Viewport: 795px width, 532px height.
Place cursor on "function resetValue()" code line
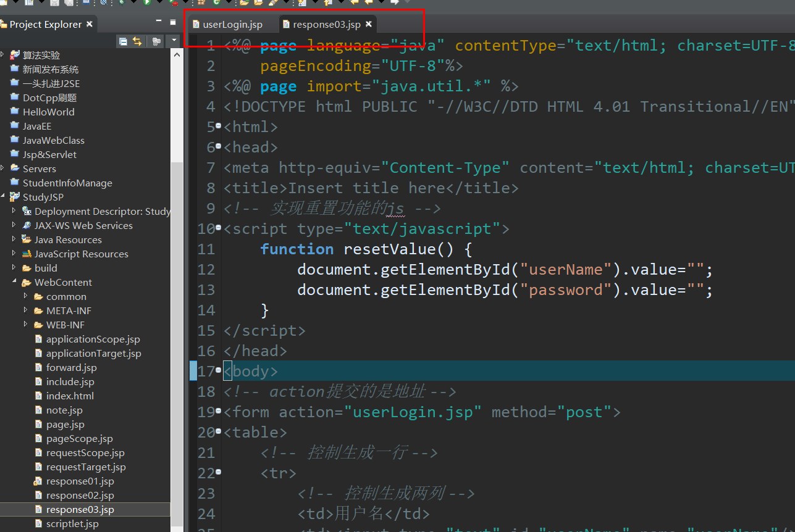(x=366, y=249)
